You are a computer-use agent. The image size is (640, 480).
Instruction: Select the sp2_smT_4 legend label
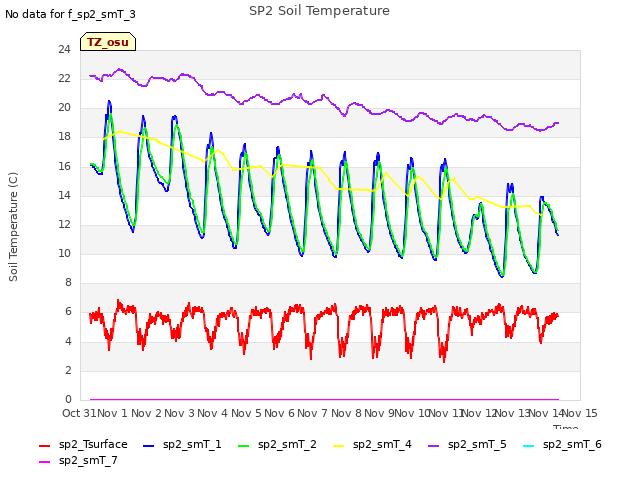pyautogui.click(x=382, y=444)
